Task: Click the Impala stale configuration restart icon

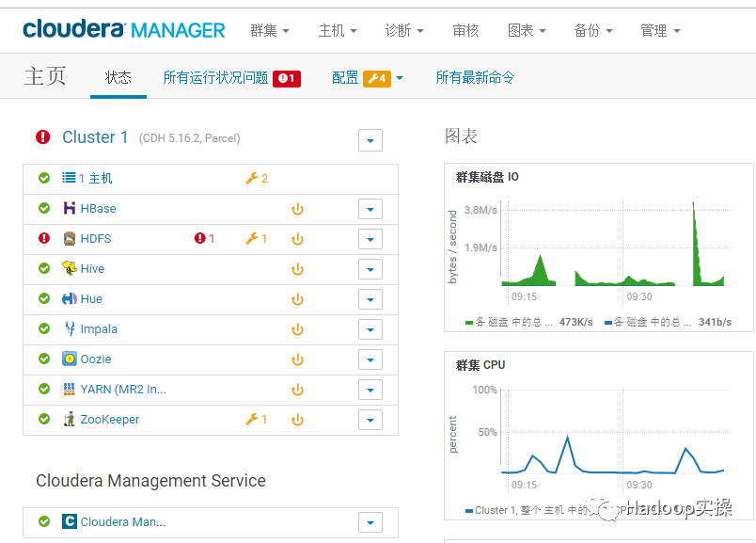Action: [297, 329]
